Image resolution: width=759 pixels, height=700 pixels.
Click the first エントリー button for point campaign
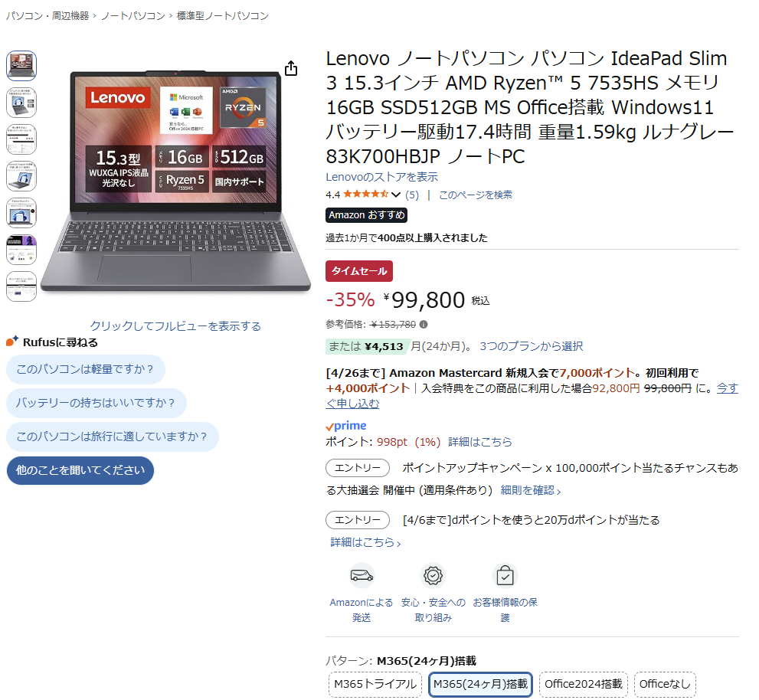click(x=358, y=468)
